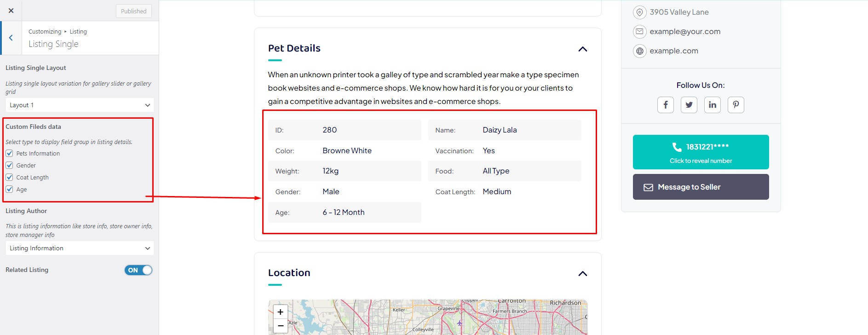Click the 6 - 12 Month age value
This screenshot has height=335, width=868.
344,212
